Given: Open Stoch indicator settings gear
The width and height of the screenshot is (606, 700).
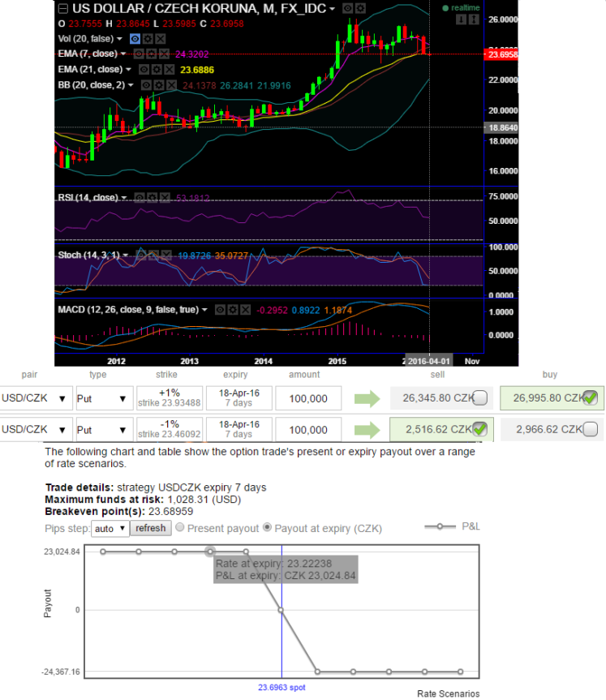Looking at the screenshot, I should (x=153, y=256).
